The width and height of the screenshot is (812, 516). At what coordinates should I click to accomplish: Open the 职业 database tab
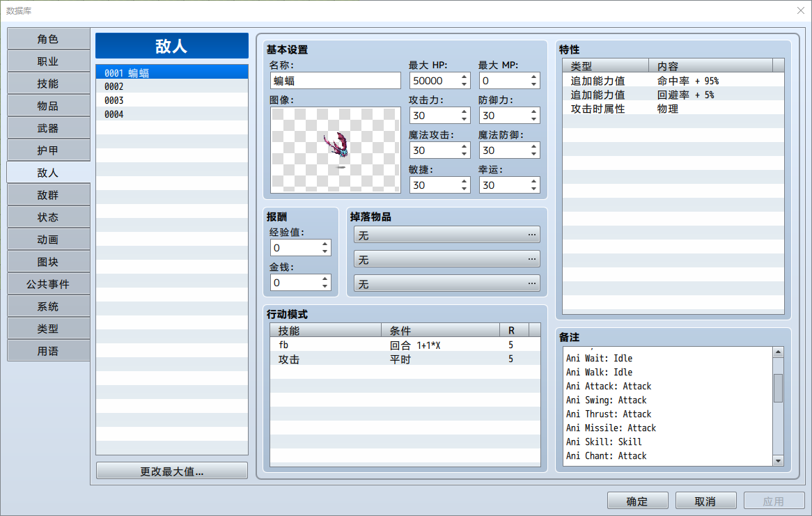tap(48, 61)
